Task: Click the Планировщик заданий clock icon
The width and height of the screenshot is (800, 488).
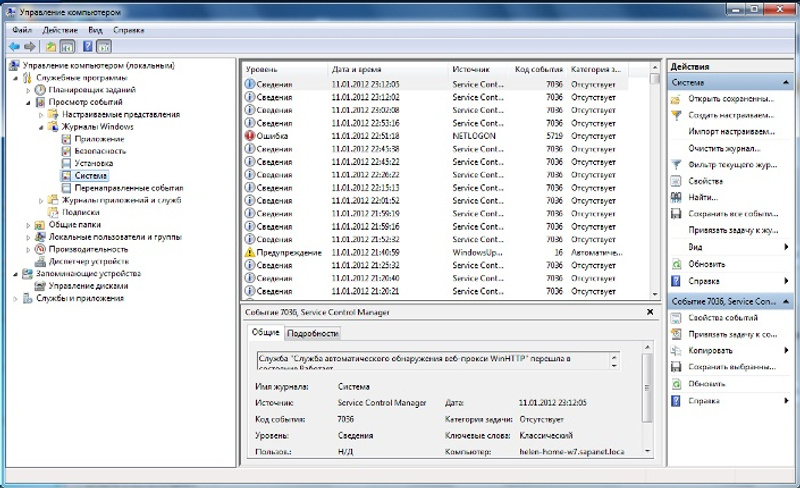Action: (x=41, y=89)
